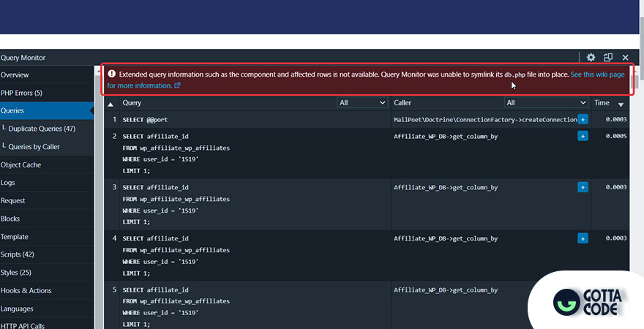Open Styles (25) panel
644x329 pixels.
[46, 273]
